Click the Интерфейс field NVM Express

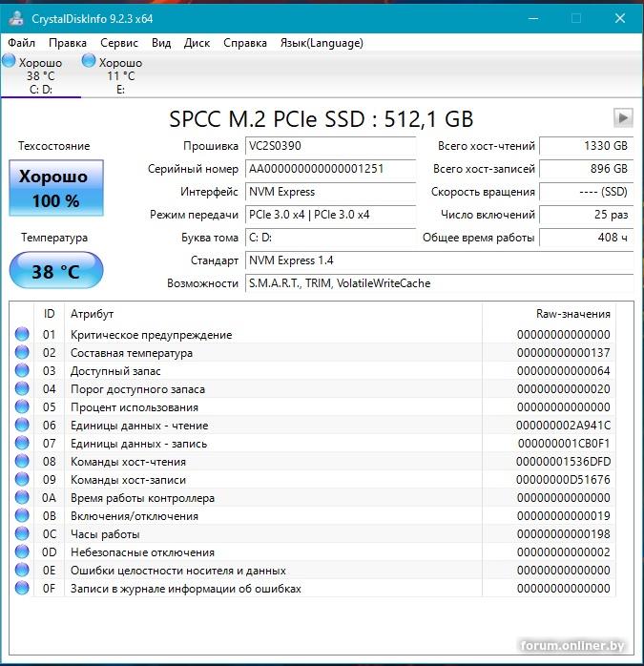pos(330,192)
